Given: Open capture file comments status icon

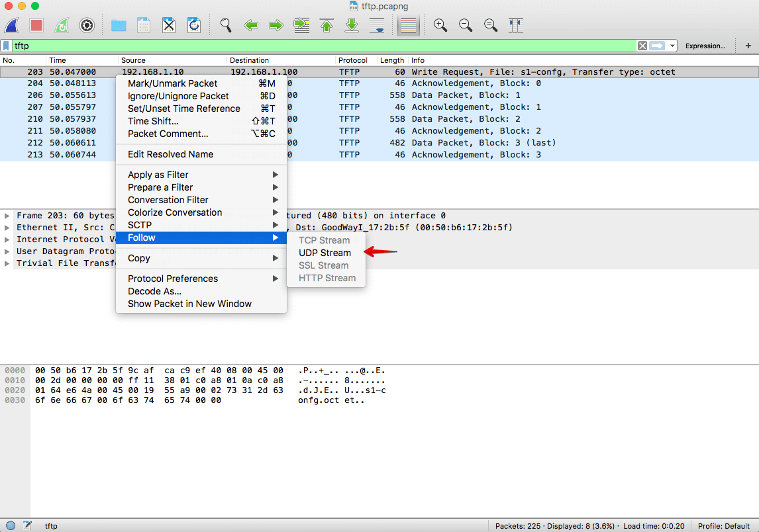Looking at the screenshot, I should pyautogui.click(x=27, y=525).
